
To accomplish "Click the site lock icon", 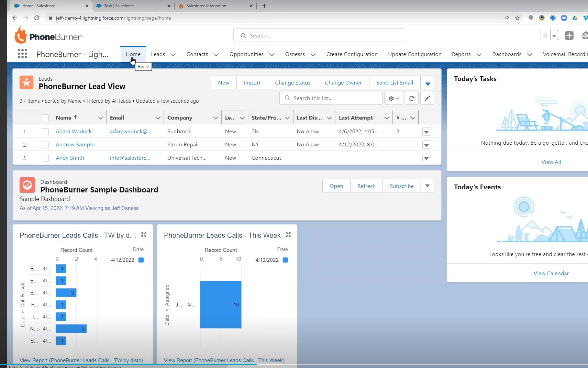I will [x=50, y=18].
